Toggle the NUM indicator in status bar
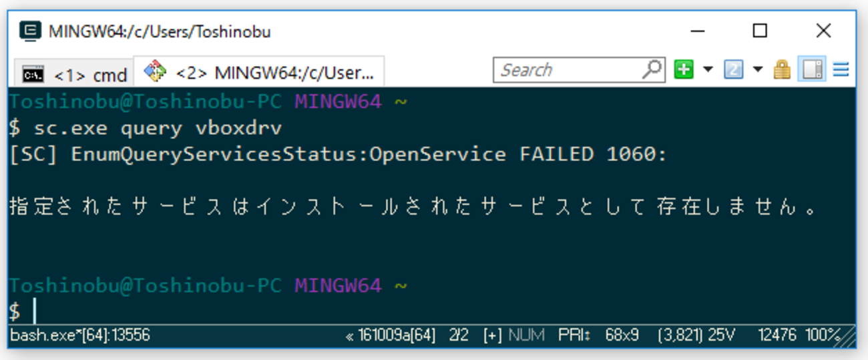The width and height of the screenshot is (868, 360). pos(526,335)
